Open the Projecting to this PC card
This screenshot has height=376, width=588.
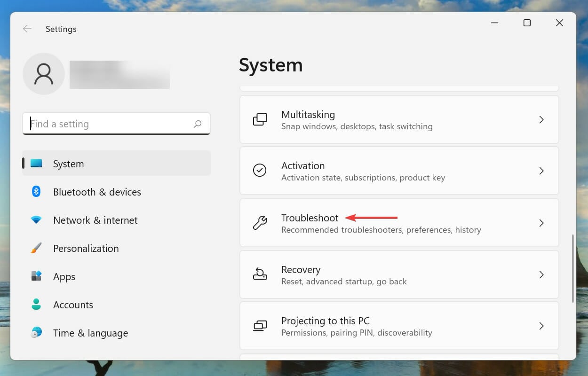(x=399, y=326)
